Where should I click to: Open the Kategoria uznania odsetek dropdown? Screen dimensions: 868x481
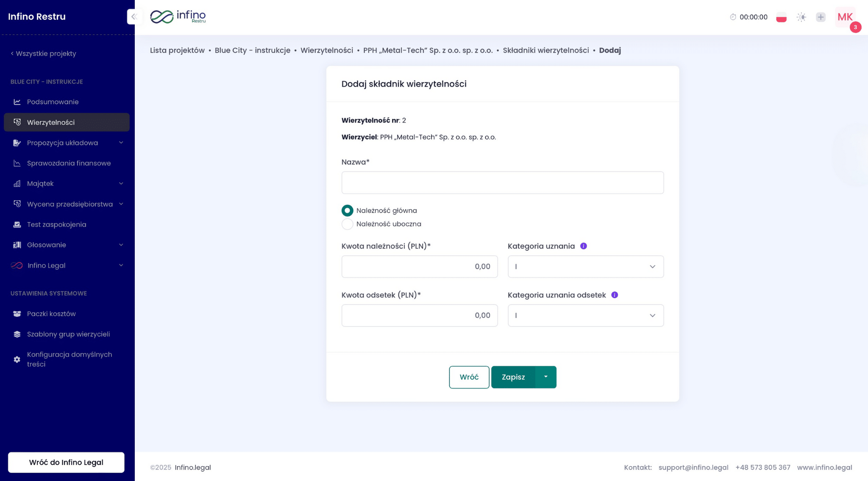(x=585, y=316)
